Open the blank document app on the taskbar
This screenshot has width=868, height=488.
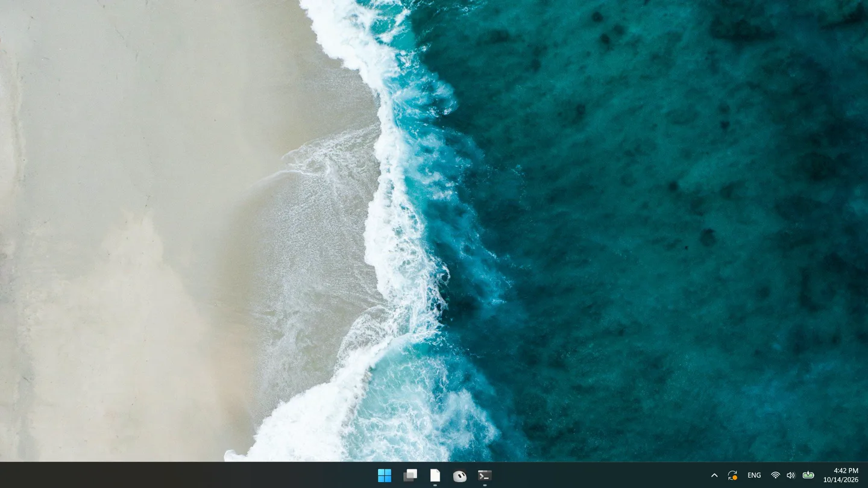435,475
